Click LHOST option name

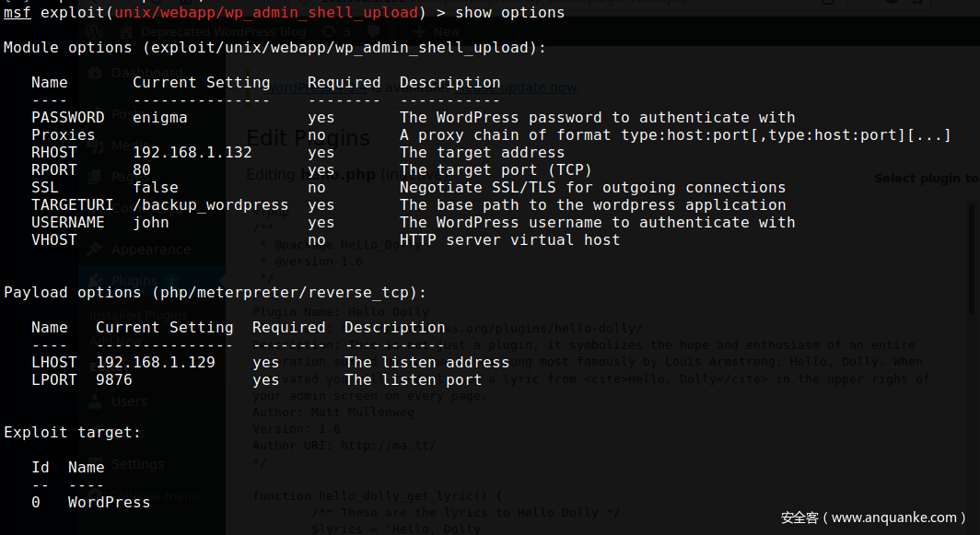tap(54, 363)
